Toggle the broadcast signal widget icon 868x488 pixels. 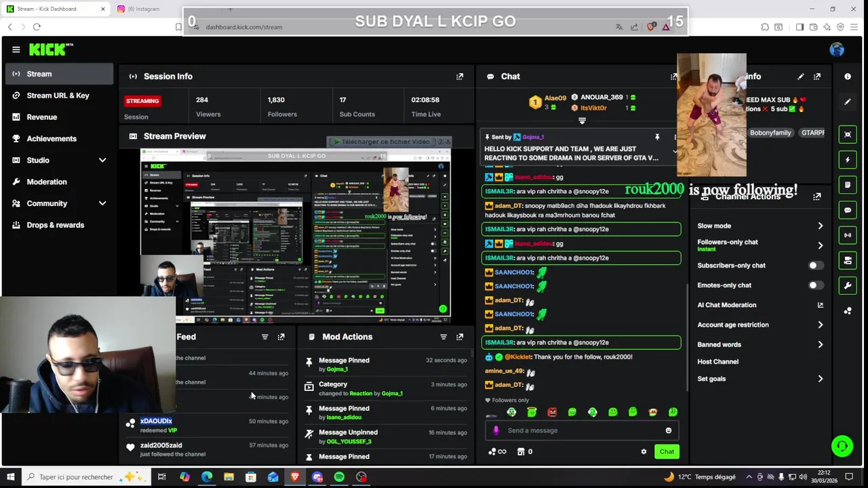click(x=848, y=235)
